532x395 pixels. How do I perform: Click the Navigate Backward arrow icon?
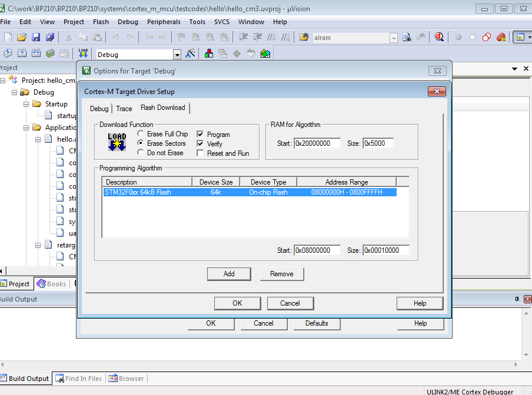(x=149, y=37)
